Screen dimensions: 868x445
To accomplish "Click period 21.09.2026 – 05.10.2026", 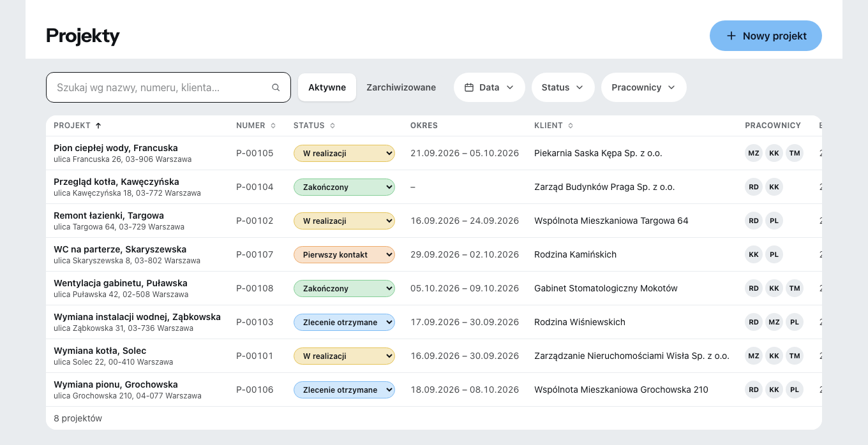I will (465, 153).
